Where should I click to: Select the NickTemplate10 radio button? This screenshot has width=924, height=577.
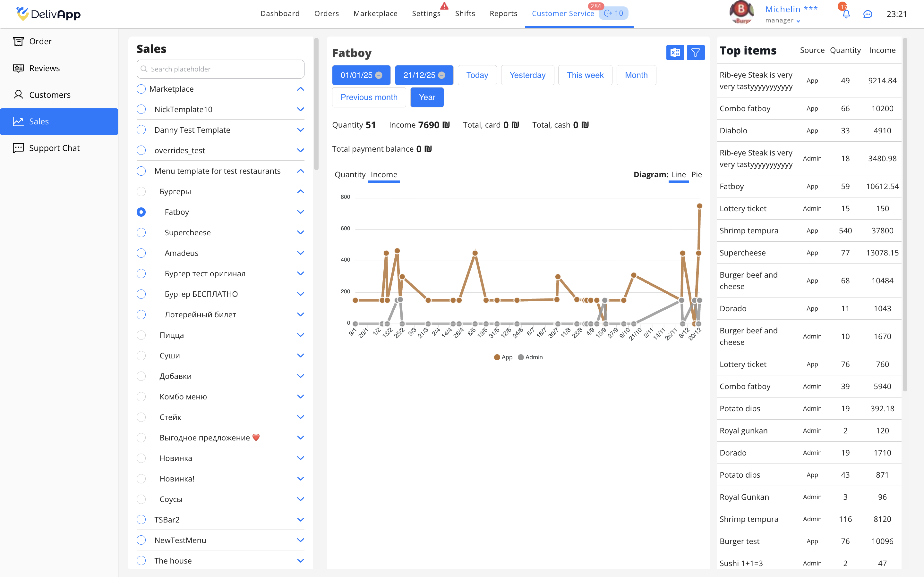[141, 110]
